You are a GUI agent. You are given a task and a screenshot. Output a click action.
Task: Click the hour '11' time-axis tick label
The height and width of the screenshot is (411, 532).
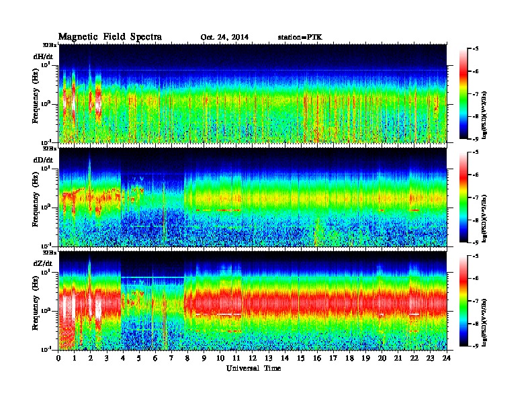[236, 358]
